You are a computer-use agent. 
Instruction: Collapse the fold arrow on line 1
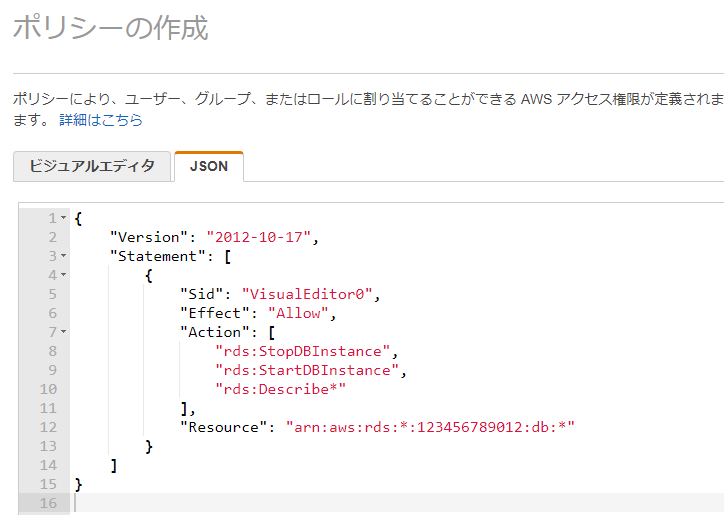[x=64, y=218]
